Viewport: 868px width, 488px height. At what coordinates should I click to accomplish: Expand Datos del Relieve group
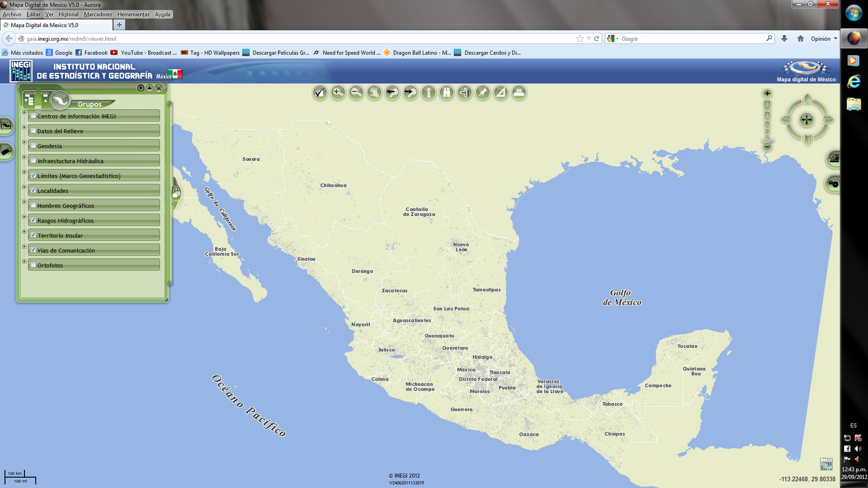pyautogui.click(x=24, y=127)
